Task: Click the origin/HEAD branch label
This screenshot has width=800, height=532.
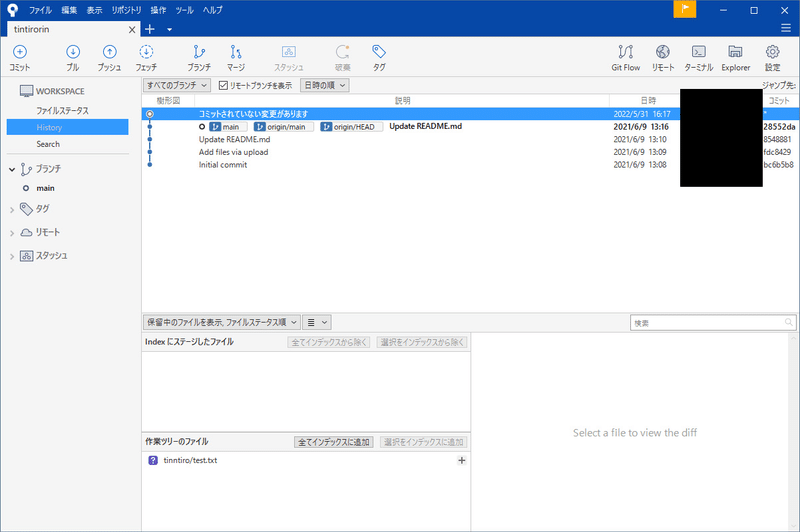Action: pyautogui.click(x=352, y=126)
